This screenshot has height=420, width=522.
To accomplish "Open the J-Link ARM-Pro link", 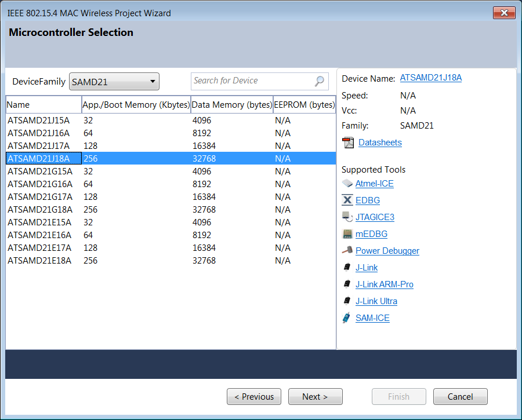I will pos(385,284).
